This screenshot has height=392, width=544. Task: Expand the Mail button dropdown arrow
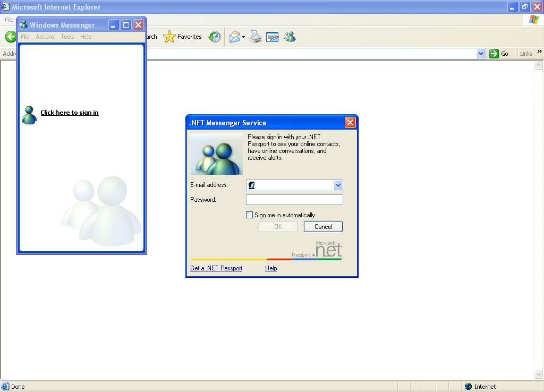coord(243,37)
